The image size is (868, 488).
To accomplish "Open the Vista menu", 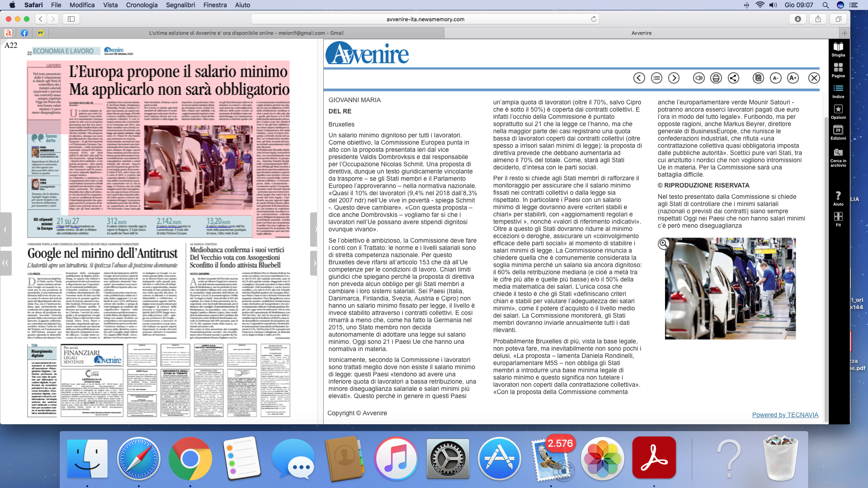I will (110, 5).
